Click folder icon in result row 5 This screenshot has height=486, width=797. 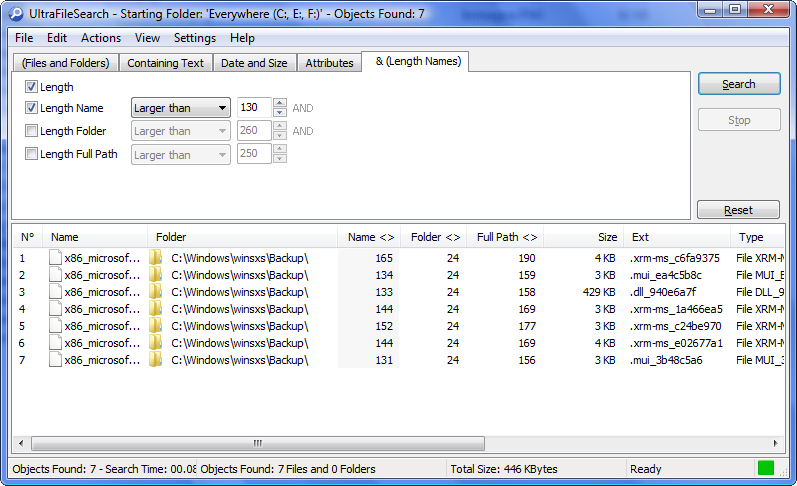(156, 325)
